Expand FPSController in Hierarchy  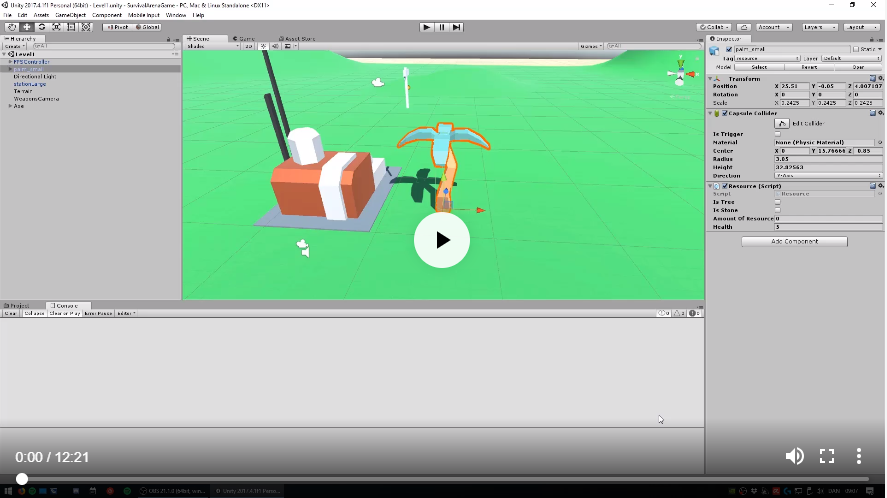click(x=10, y=62)
